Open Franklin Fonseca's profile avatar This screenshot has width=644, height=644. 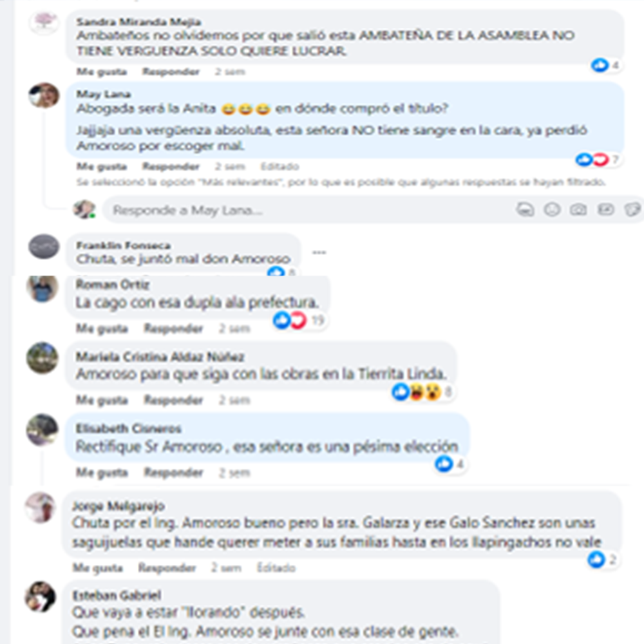click(44, 247)
